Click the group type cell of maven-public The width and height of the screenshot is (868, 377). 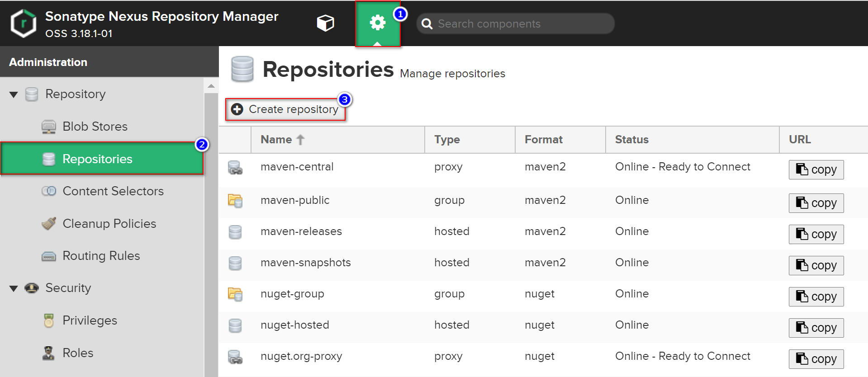(449, 200)
